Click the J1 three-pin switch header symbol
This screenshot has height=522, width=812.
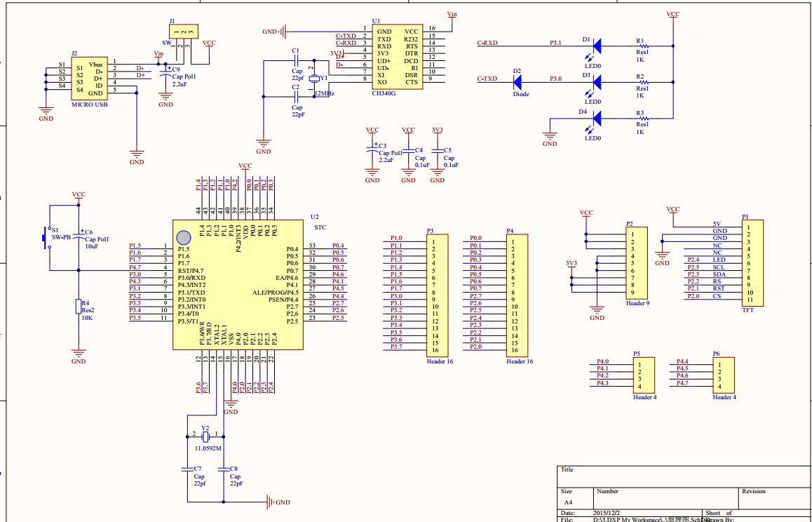184,32
